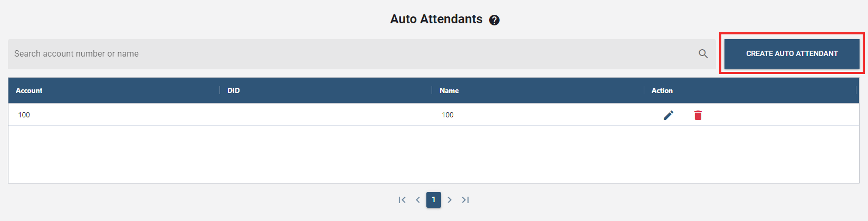Screen dimensions: 868x221
Task: Click the empty DID cell of row 100
Action: (x=326, y=115)
